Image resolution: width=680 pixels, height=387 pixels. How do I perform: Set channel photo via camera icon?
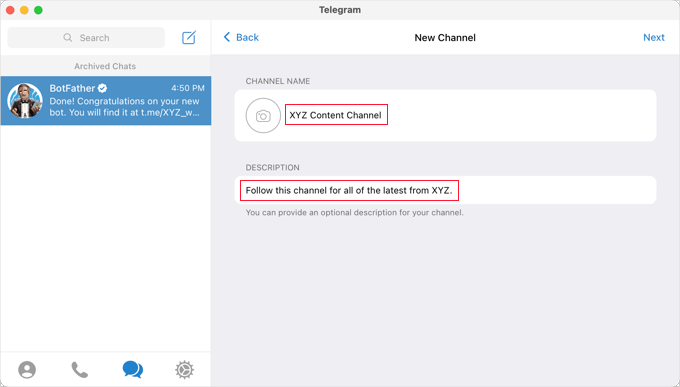(263, 115)
